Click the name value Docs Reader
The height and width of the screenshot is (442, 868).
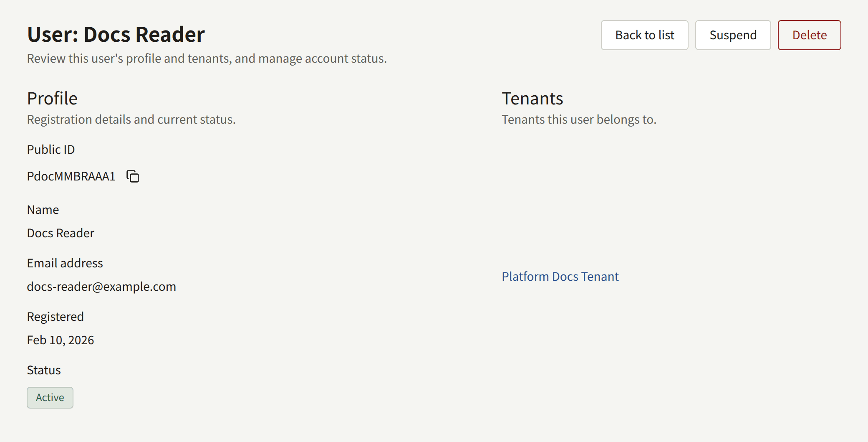[x=61, y=233]
